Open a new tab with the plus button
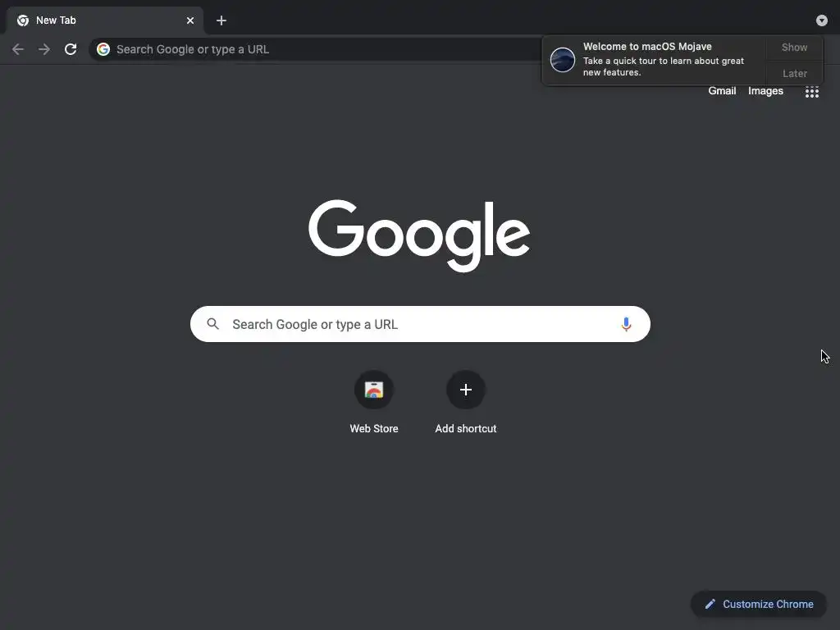Viewport: 840px width, 630px height. click(221, 21)
